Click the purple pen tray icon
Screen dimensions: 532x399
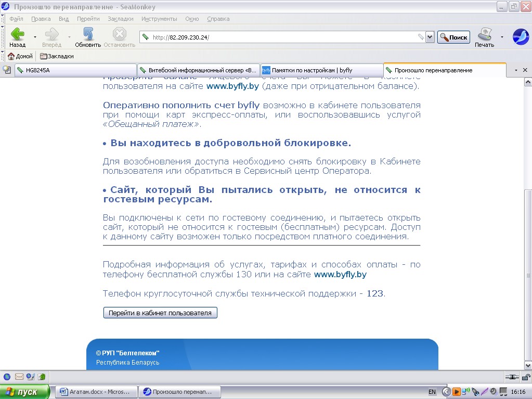point(485,392)
